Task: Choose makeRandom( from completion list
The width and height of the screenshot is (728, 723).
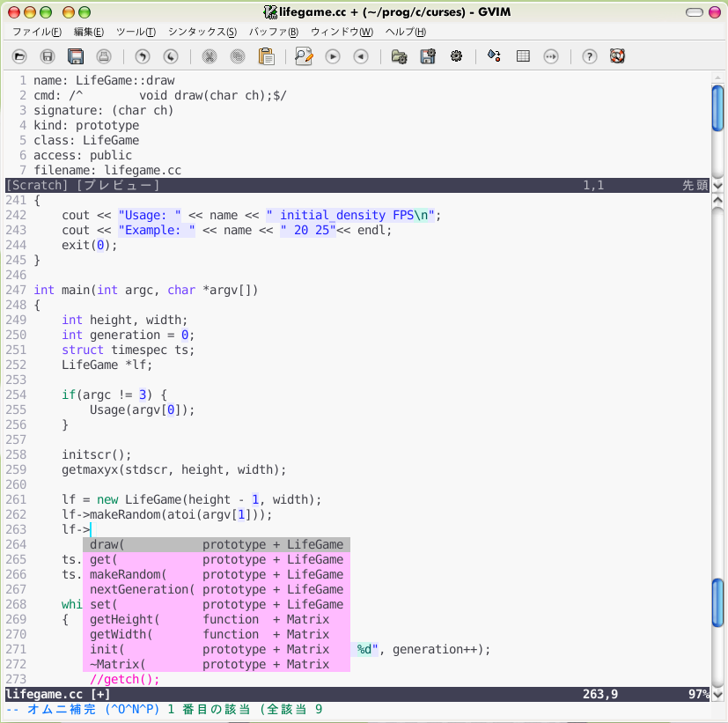Action: tap(217, 574)
